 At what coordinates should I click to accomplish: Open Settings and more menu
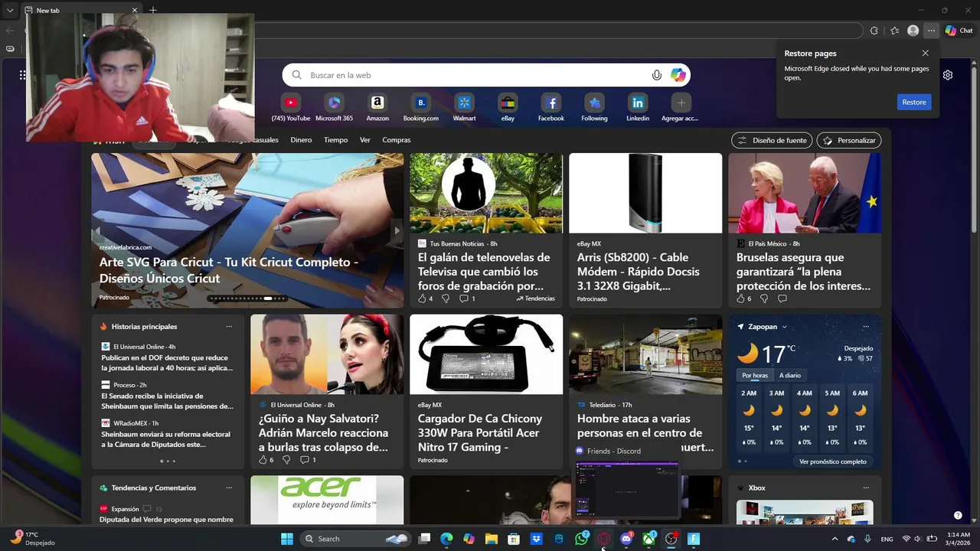coord(931,31)
